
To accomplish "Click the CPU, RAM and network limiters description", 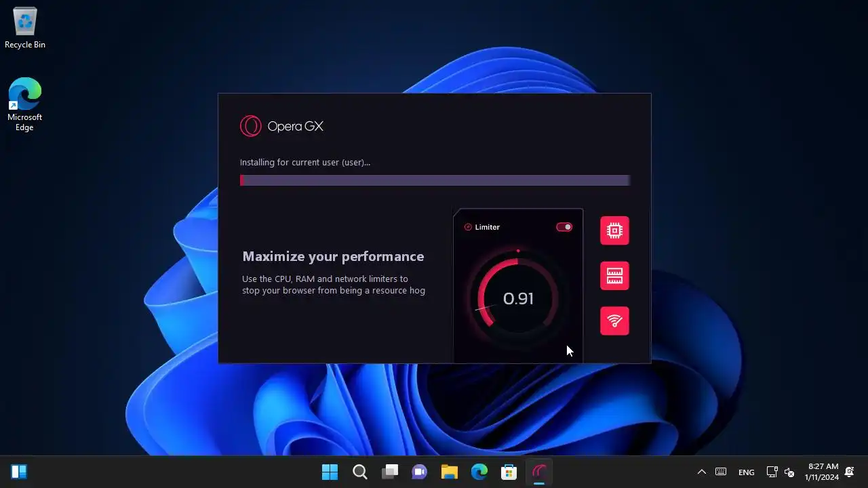I will 334,285.
